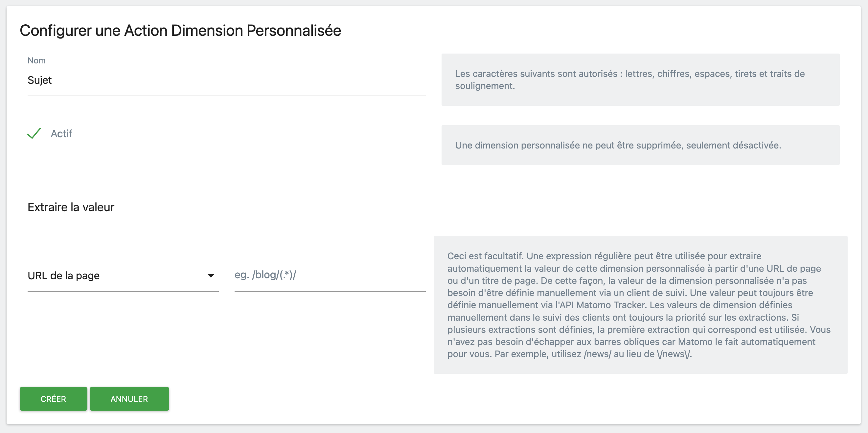Click the "Configurer une Action Dimension Personnalisée" title
868x433 pixels.
click(x=180, y=30)
